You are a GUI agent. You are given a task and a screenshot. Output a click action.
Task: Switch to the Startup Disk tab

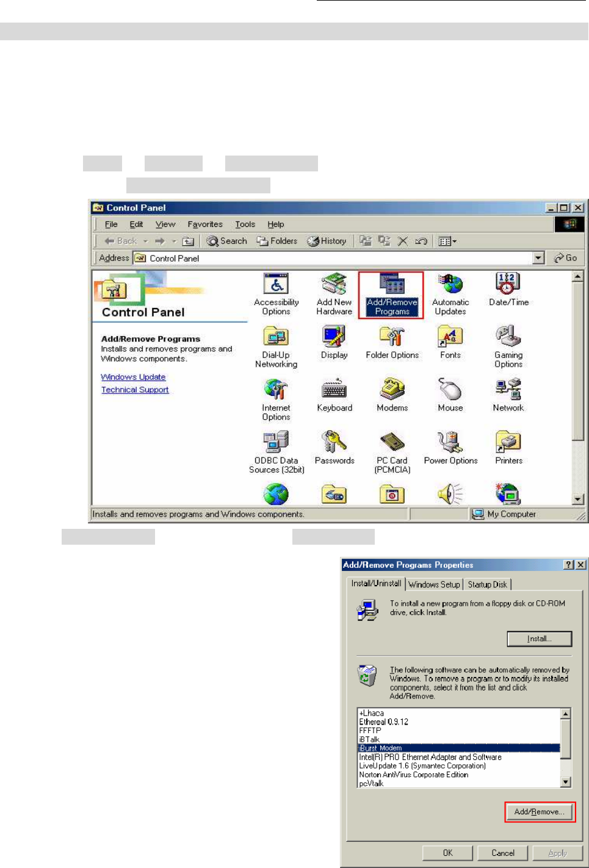pyautogui.click(x=487, y=584)
